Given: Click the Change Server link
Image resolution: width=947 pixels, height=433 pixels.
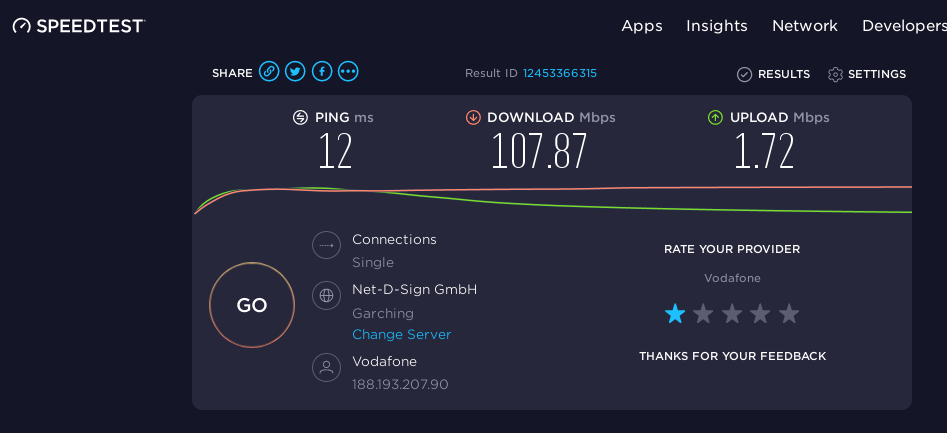Looking at the screenshot, I should tap(402, 335).
